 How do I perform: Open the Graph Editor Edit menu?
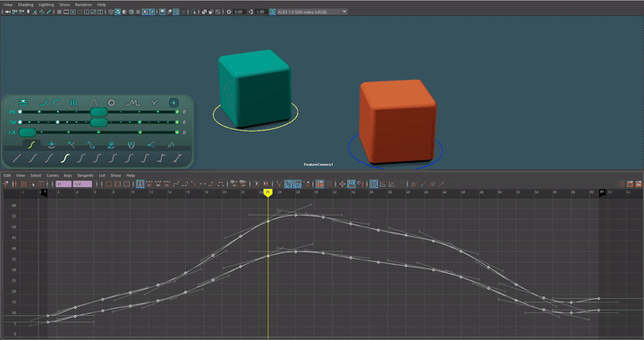pyautogui.click(x=7, y=175)
